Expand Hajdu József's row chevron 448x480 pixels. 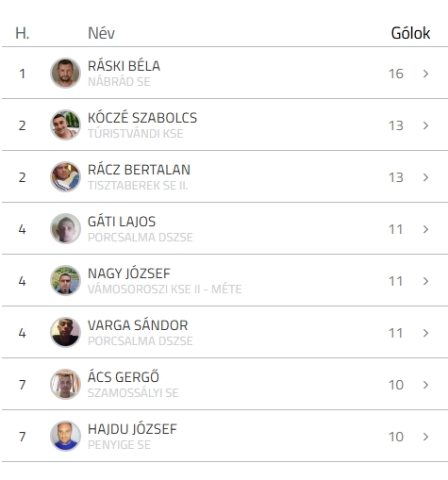coord(425,437)
